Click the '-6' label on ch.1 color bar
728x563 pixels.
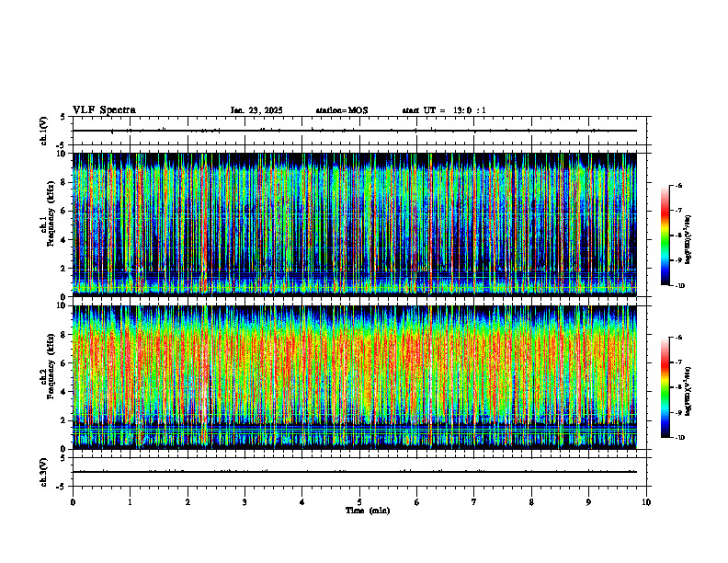678,185
